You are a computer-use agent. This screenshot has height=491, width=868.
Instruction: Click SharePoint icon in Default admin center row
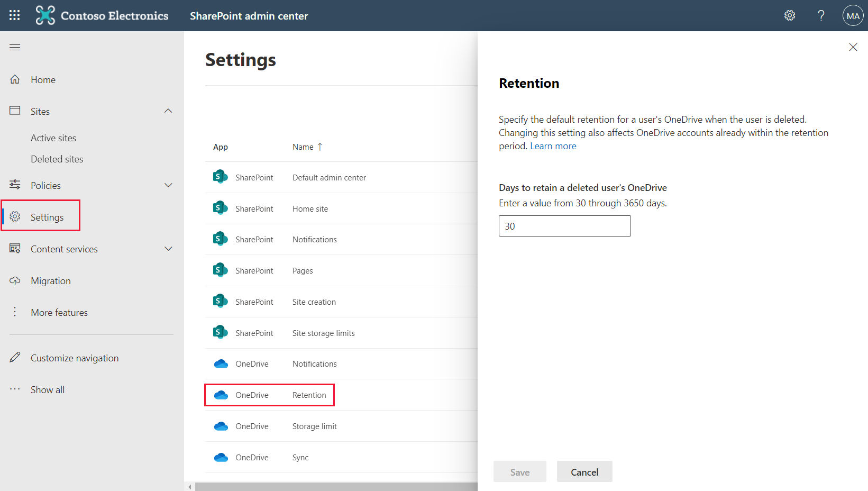(x=220, y=177)
